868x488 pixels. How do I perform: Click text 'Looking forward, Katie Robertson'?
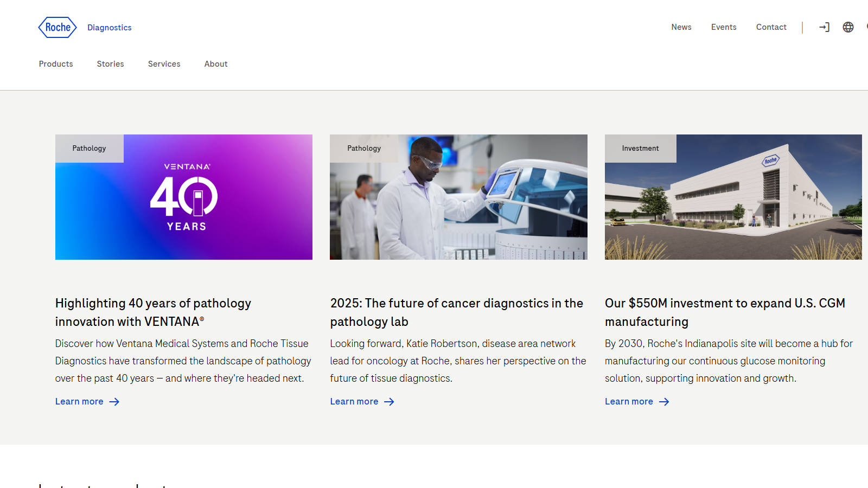coord(404,343)
